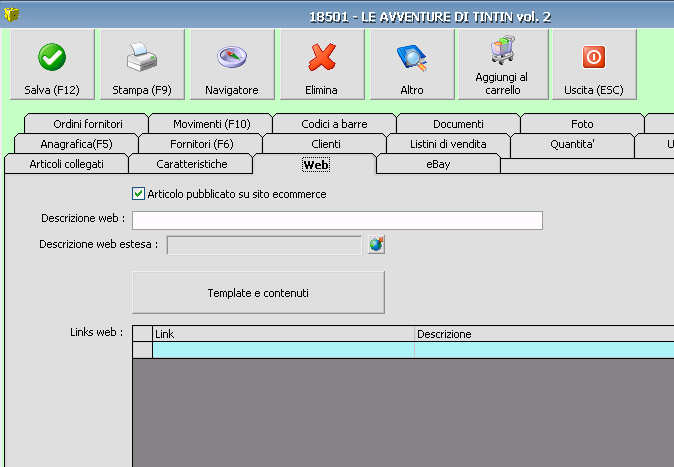Select the Codici a barre tab

pyautogui.click(x=334, y=124)
